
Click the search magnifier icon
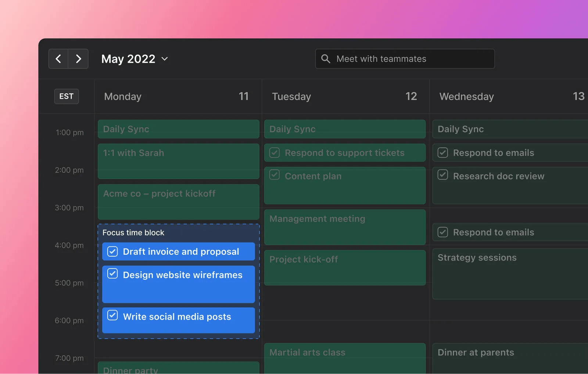[x=326, y=59]
